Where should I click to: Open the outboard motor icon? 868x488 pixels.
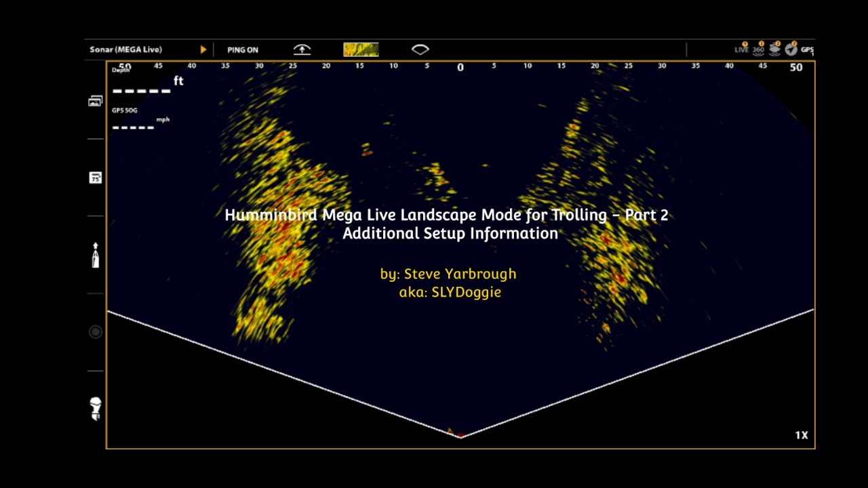tap(96, 409)
